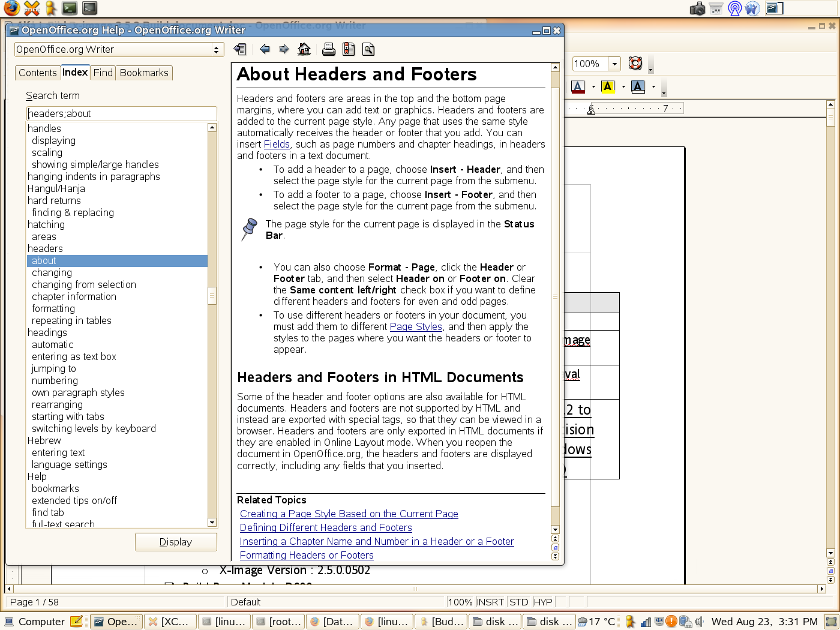
Task: Click the clock showing Wed Aug 23, 3:31 PM
Action: 764,622
